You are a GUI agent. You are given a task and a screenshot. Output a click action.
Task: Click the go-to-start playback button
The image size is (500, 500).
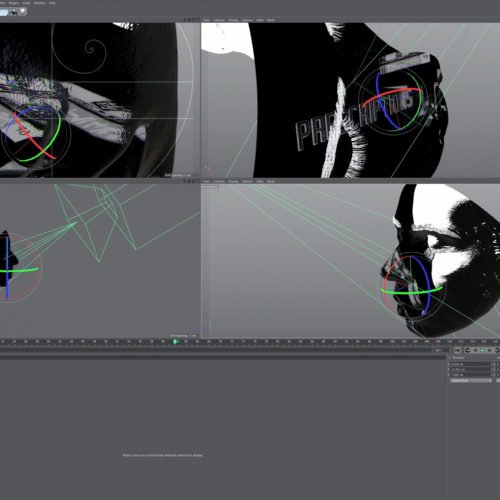(x=457, y=350)
